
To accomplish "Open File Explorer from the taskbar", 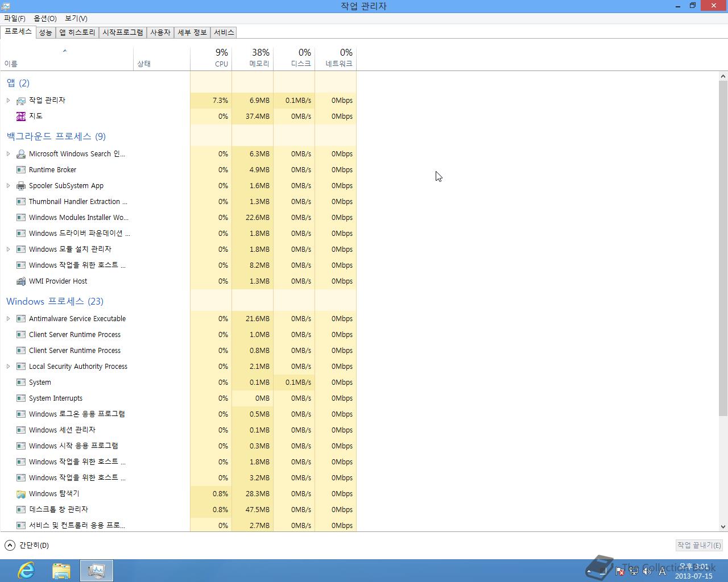I will click(x=61, y=571).
